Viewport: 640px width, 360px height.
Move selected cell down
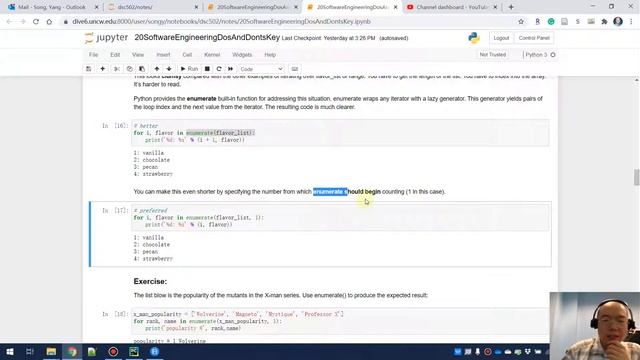tap(169, 69)
